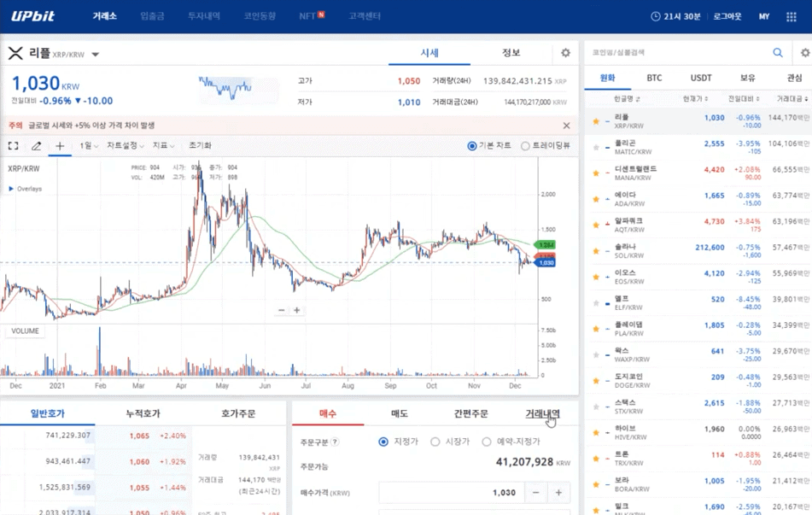Click the 주문구분 help question mark

(335, 442)
